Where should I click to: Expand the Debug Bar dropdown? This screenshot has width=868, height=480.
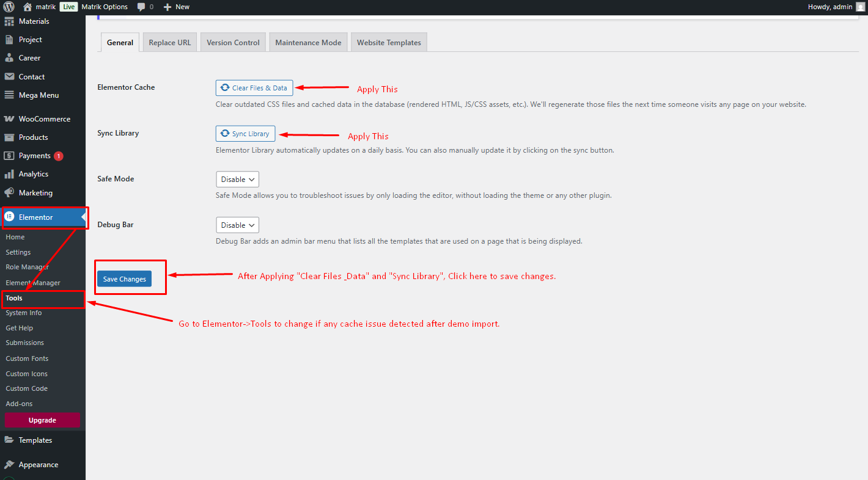tap(238, 225)
